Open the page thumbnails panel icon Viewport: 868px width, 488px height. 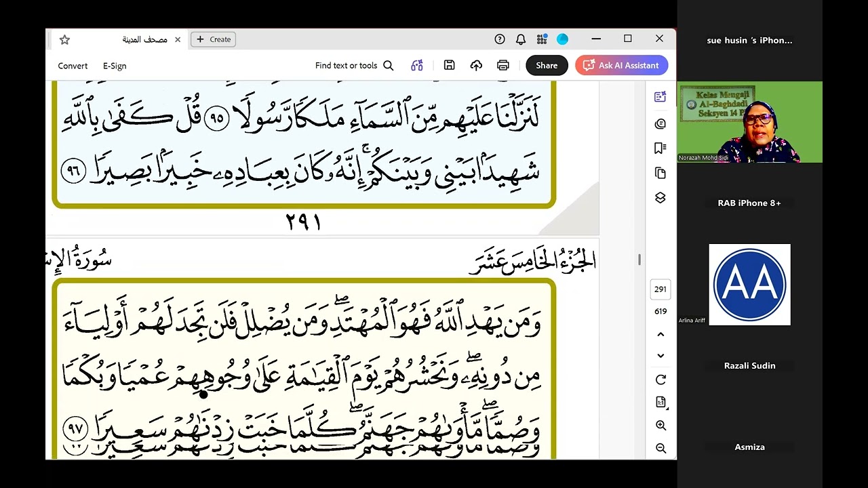pyautogui.click(x=660, y=173)
